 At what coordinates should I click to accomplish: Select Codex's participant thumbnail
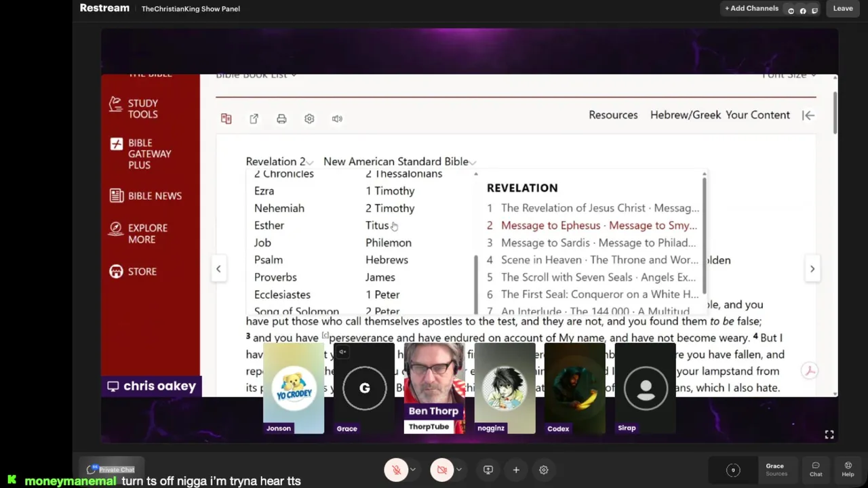click(x=574, y=389)
